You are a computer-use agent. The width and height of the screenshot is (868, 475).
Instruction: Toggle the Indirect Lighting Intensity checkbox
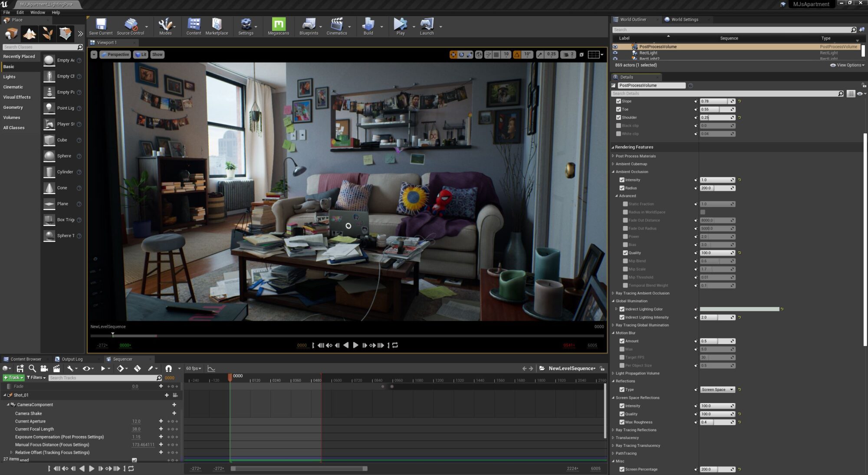622,318
